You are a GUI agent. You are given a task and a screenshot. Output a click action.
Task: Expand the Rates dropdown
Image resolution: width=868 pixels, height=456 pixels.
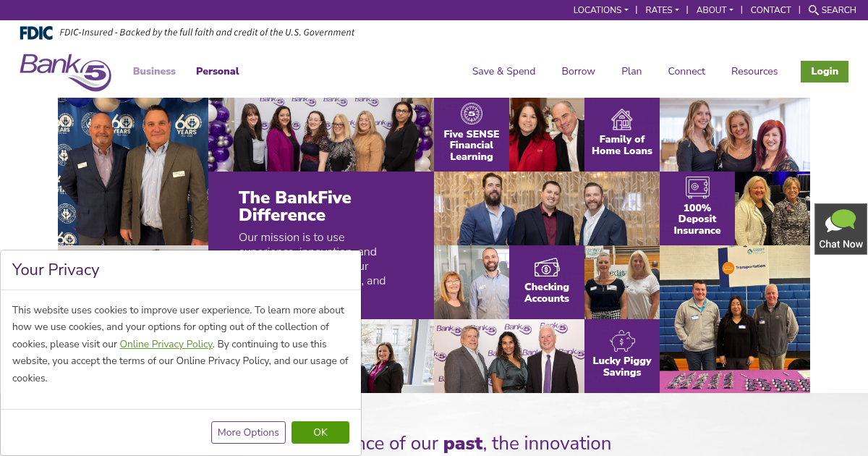pyautogui.click(x=662, y=10)
